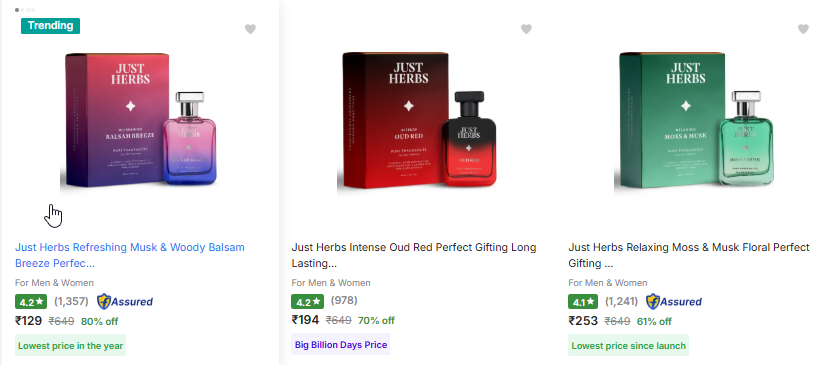Click the Lowest price since launch tag
This screenshot has width=821, height=365.
pyautogui.click(x=628, y=346)
